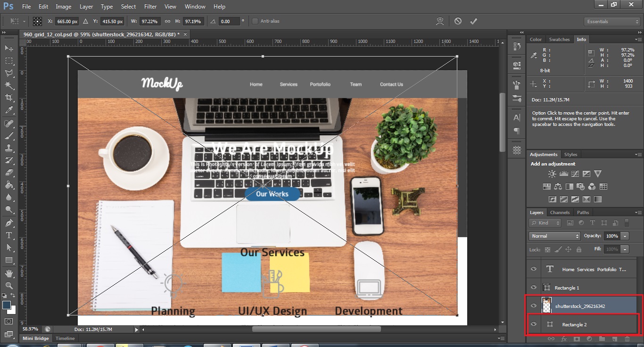Select the Eyedropper tool

[x=8, y=110]
